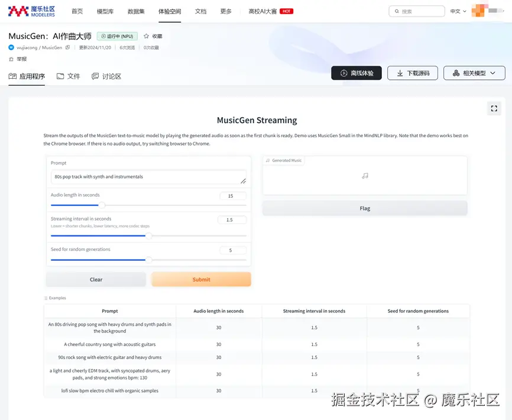512x420 pixels.
Task: Click the 更新2024/11/20 date text
Action: (x=95, y=47)
